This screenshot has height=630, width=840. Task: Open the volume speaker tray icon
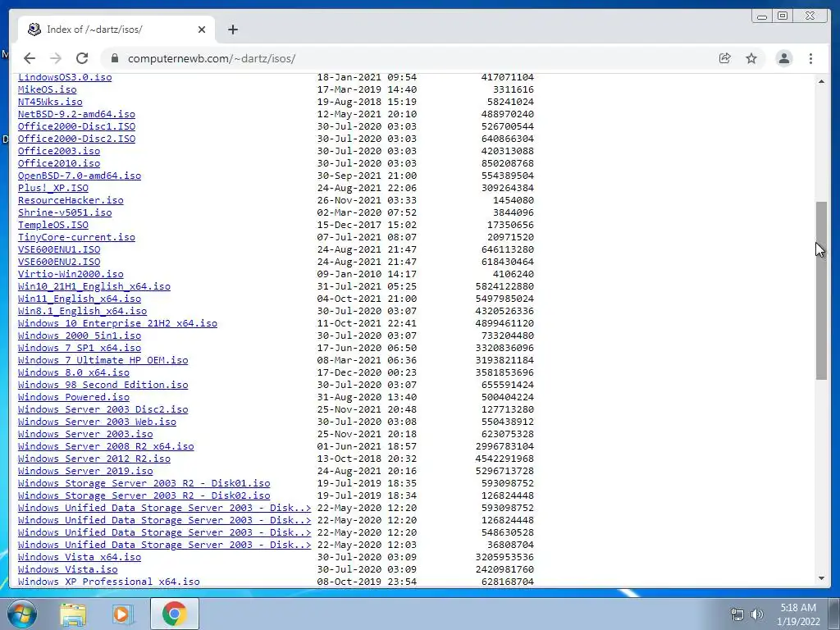coord(756,614)
